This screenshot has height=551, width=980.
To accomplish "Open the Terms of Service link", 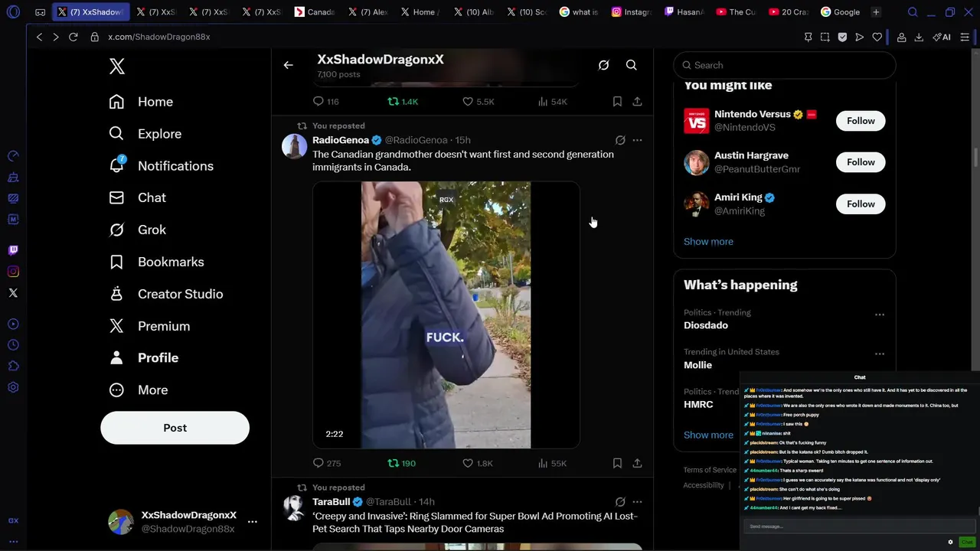I will (x=710, y=470).
